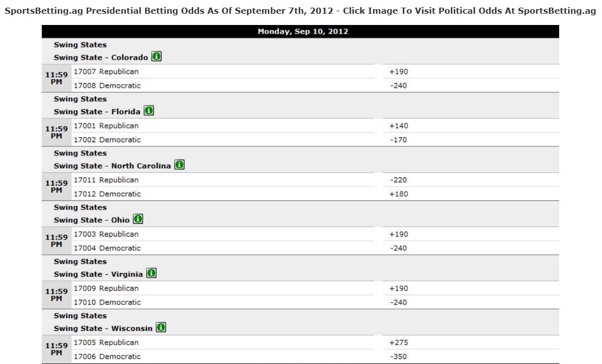The height and width of the screenshot is (364, 602).
Task: Click the Virginia Democratic -240 odds
Action: point(399,302)
